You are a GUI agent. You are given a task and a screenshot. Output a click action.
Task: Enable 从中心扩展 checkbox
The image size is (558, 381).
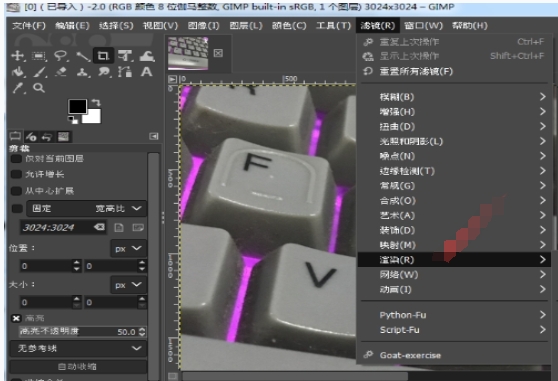coord(16,191)
